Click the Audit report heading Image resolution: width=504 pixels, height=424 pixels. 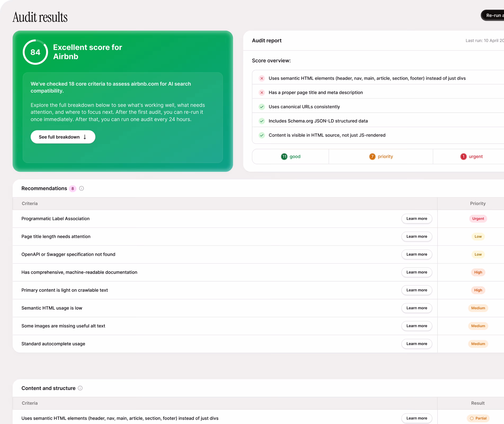coord(267,41)
